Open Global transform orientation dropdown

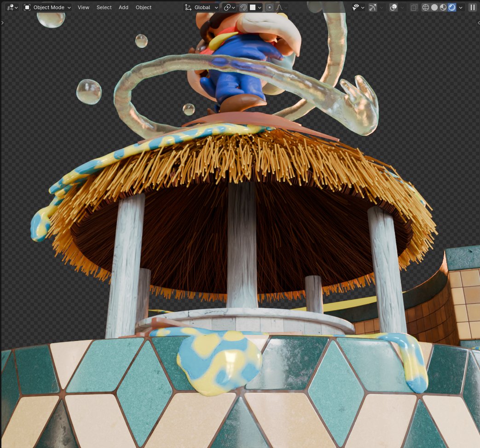point(202,7)
